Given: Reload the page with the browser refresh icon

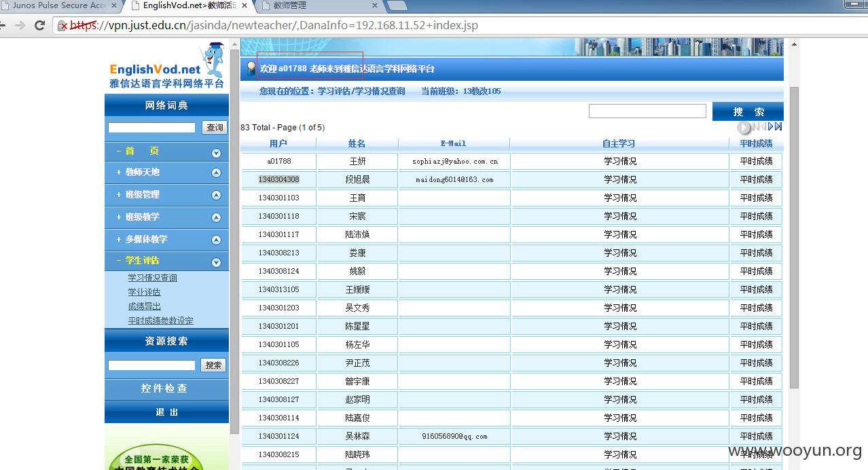Looking at the screenshot, I should (x=39, y=26).
